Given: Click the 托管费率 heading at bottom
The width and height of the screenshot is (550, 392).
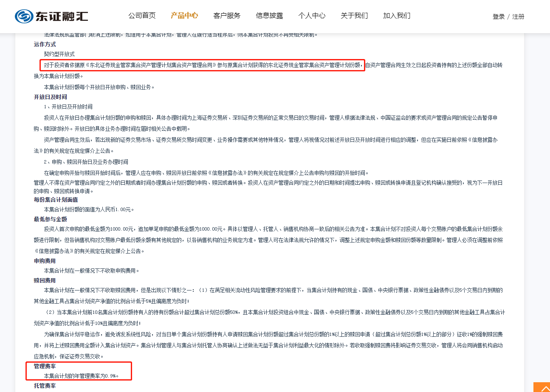Looking at the screenshot, I should click(45, 386).
